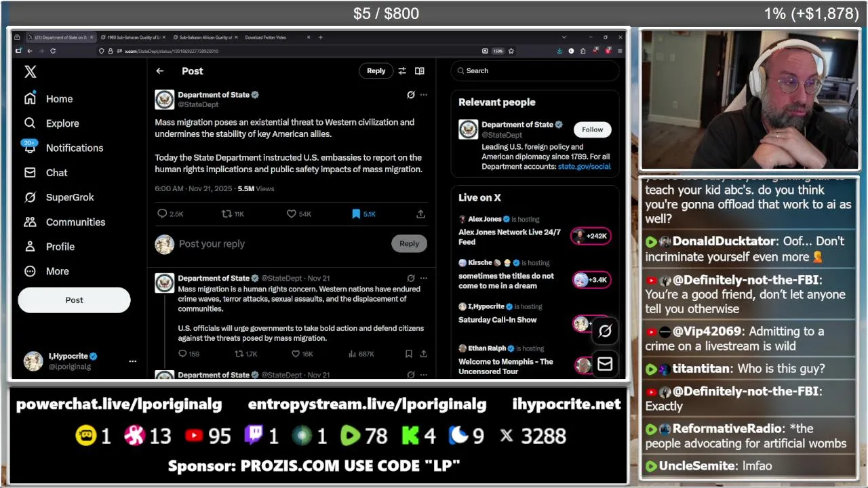The width and height of the screenshot is (868, 488).
Task: Switch to the 1960 Sub-Saharan Quality browser tab
Action: click(134, 37)
